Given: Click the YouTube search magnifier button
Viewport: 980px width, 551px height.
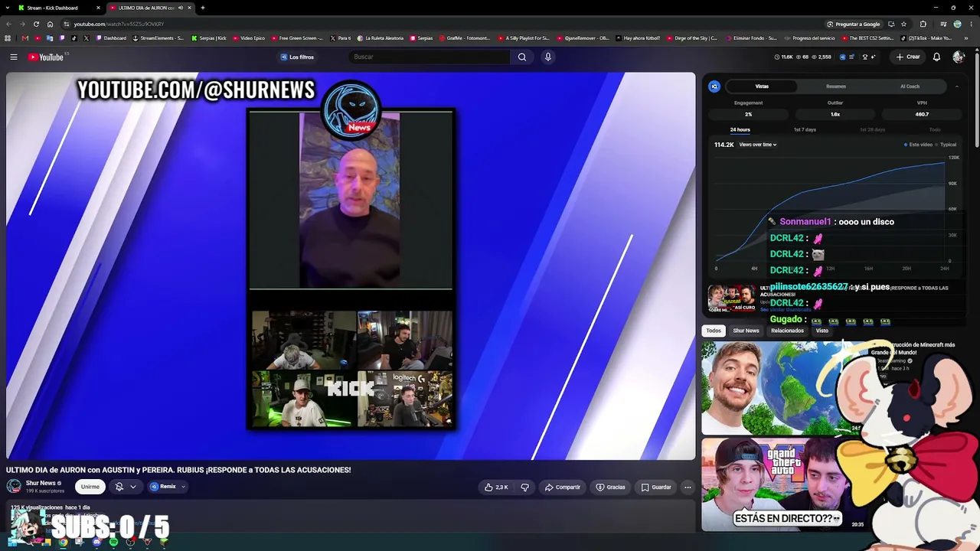Looking at the screenshot, I should 522,57.
